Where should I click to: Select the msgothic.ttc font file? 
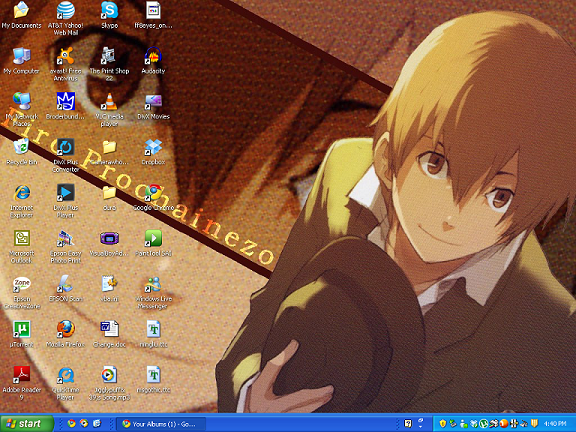click(x=153, y=375)
